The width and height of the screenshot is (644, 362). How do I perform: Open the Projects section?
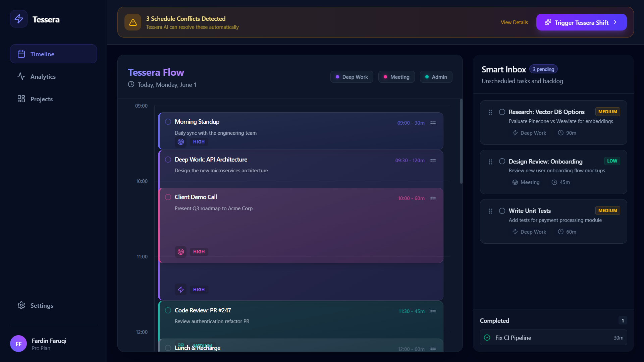(x=53, y=99)
